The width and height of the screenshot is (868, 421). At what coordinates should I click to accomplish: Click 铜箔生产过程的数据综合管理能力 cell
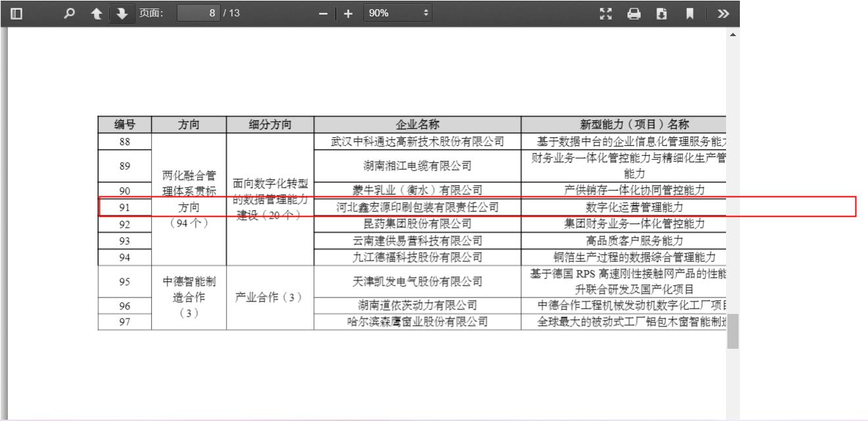tap(622, 257)
